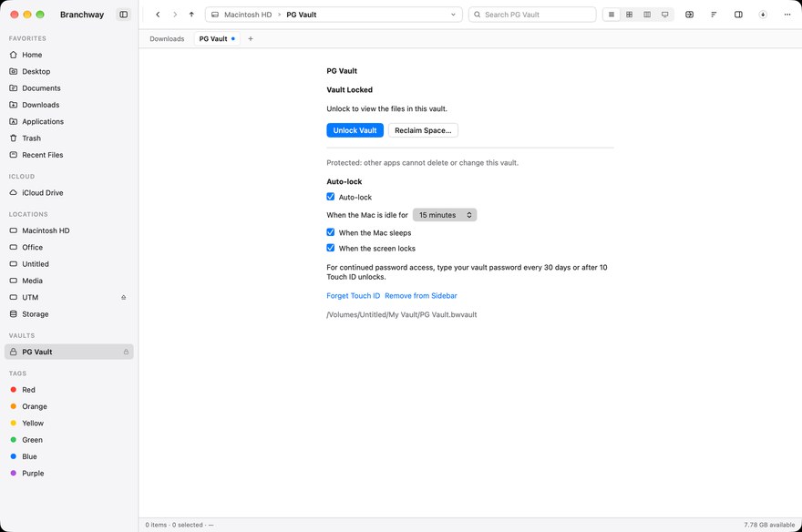Add a new tab with the plus icon
The height and width of the screenshot is (532, 802).
click(251, 39)
